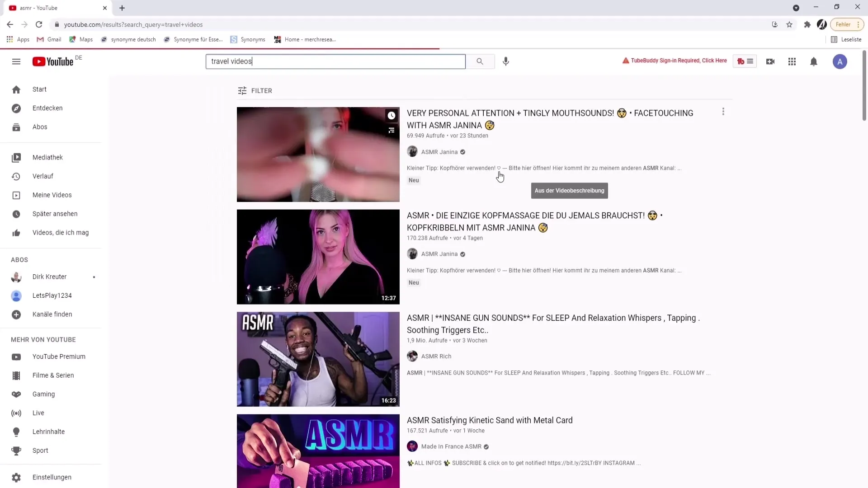868x488 pixels.
Task: Open the YouTube hamburger guide menu
Action: click(x=16, y=61)
